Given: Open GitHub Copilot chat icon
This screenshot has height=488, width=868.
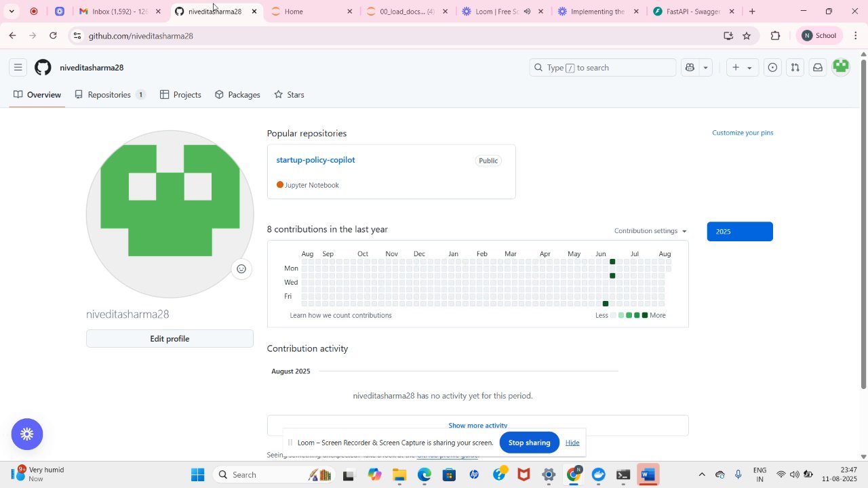Looking at the screenshot, I should click(x=690, y=68).
